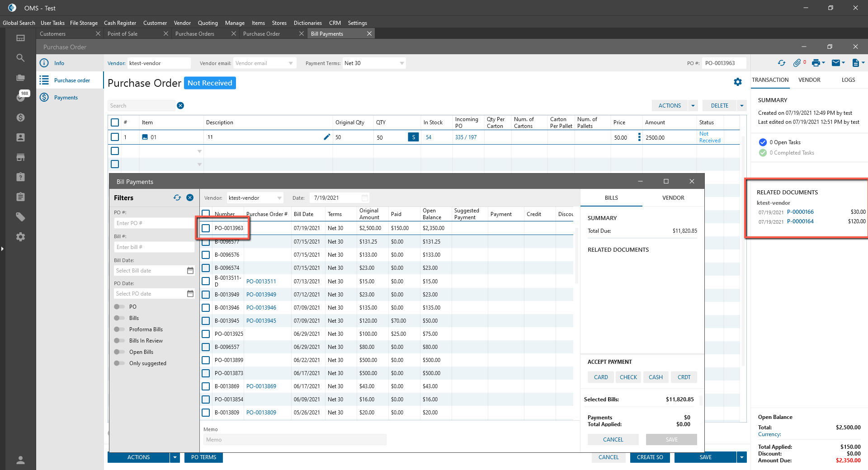Open the search magnifier in left sidebar

[x=20, y=58]
